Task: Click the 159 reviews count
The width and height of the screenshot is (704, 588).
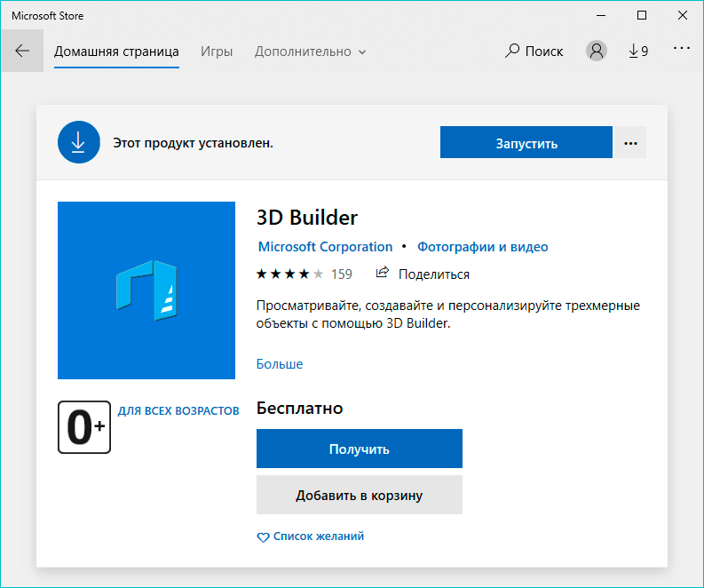Action: pos(342,274)
